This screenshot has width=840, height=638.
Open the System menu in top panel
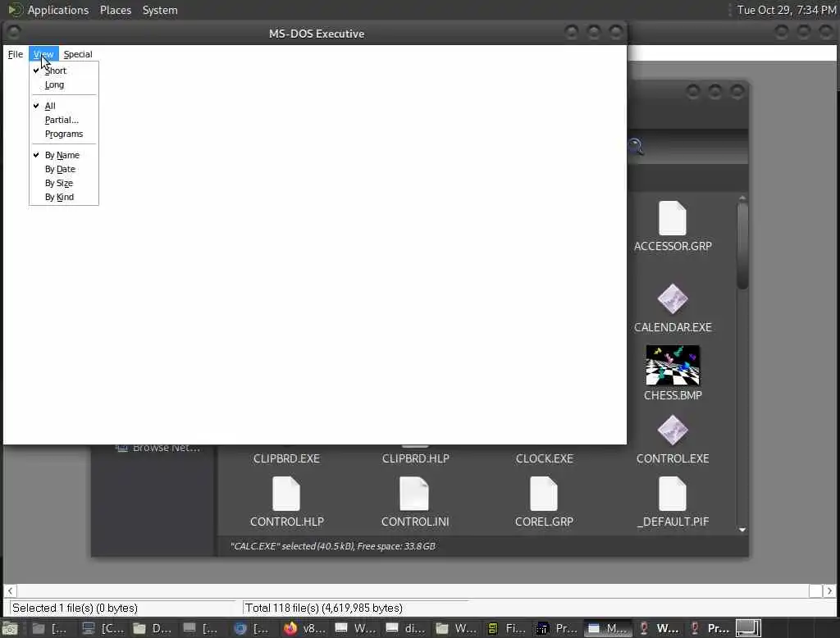pyautogui.click(x=160, y=10)
